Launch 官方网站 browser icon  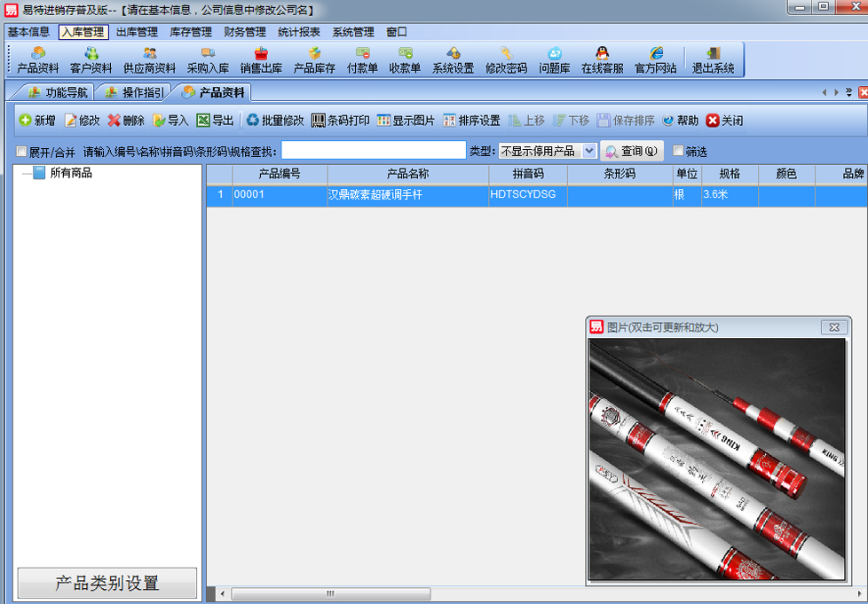pyautogui.click(x=655, y=59)
